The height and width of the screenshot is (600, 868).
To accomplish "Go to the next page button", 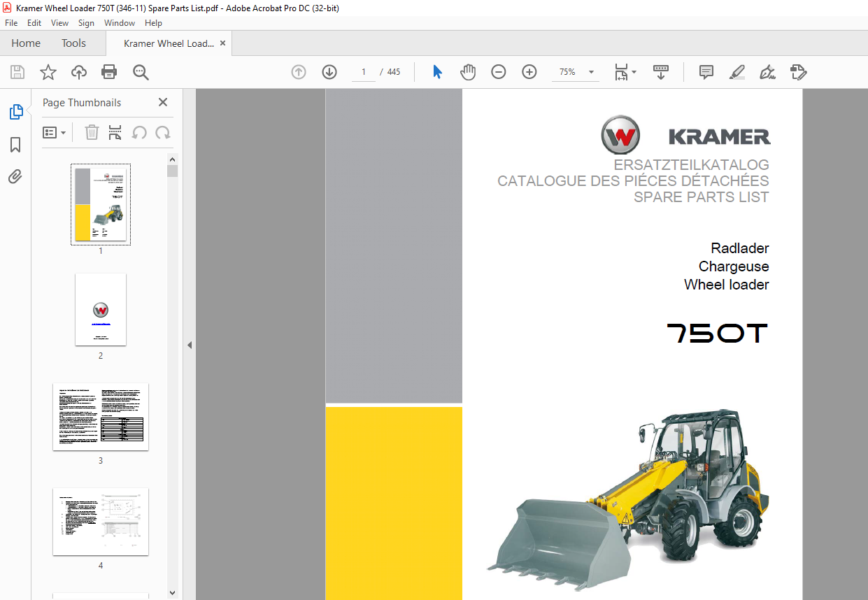I will tap(329, 72).
